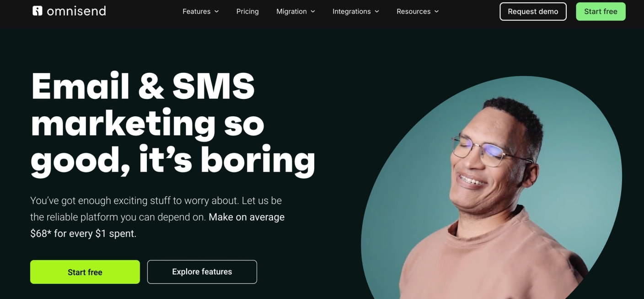The image size is (644, 299).
Task: Click the lime Start free hero button
Action: 85,272
